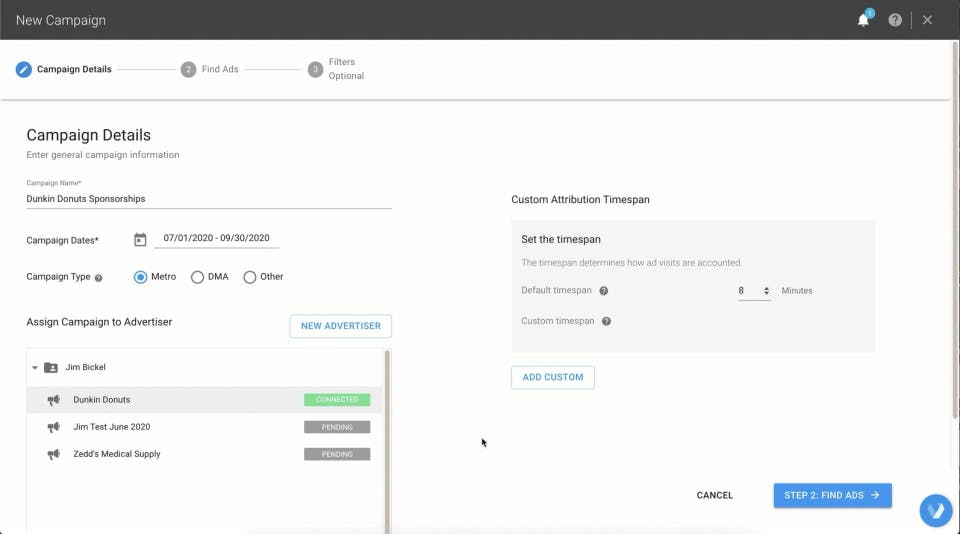
Task: Select Zedd's Medical Supply advertiser
Action: (x=204, y=454)
